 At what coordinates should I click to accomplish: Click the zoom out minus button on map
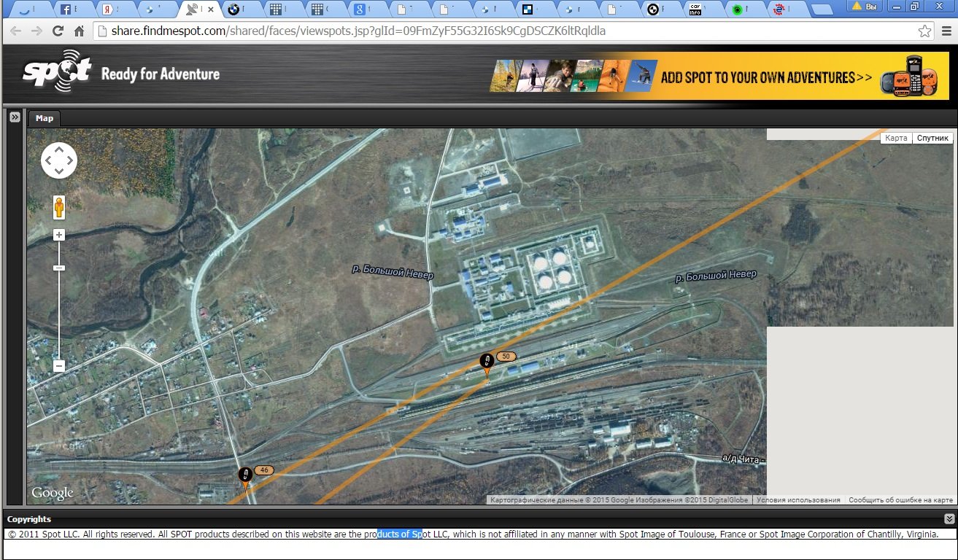(x=59, y=366)
